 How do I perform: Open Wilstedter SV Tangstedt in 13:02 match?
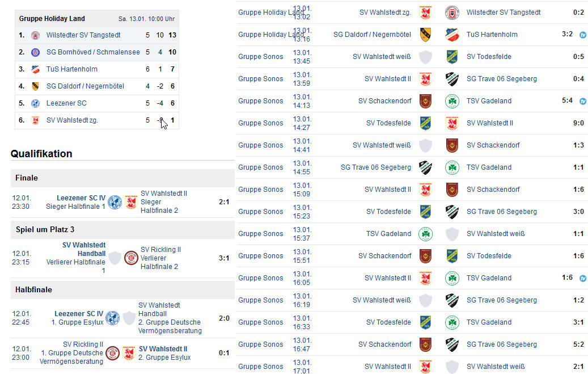[x=504, y=12]
